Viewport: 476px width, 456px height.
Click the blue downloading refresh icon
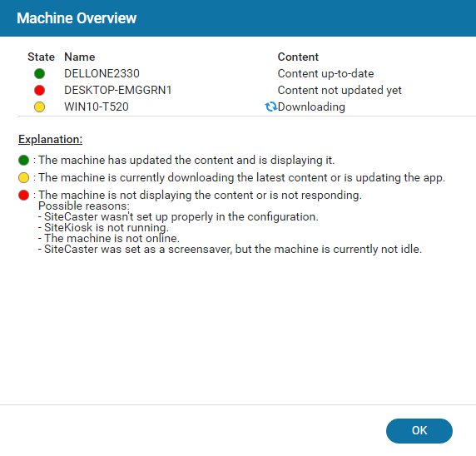click(x=270, y=107)
